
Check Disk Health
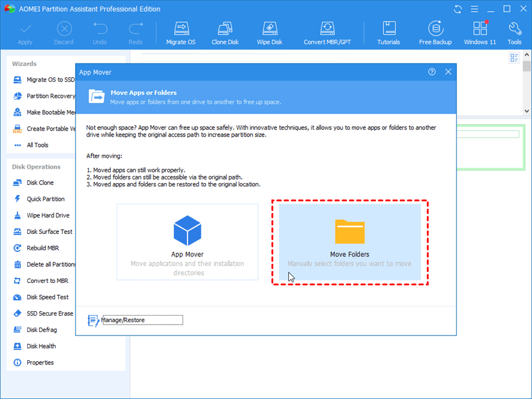pos(34,346)
